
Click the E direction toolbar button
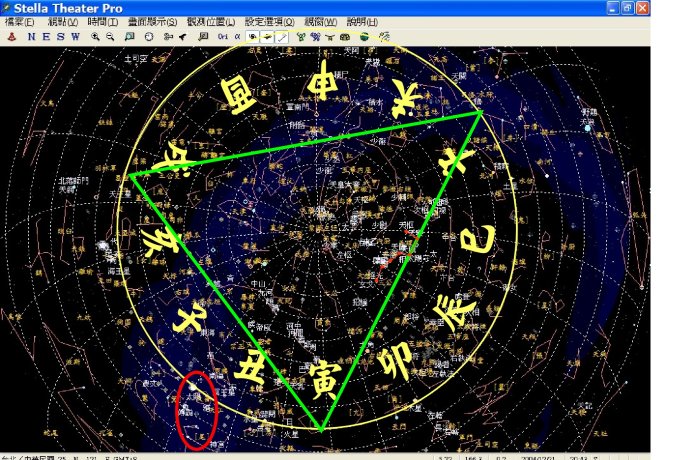46,36
